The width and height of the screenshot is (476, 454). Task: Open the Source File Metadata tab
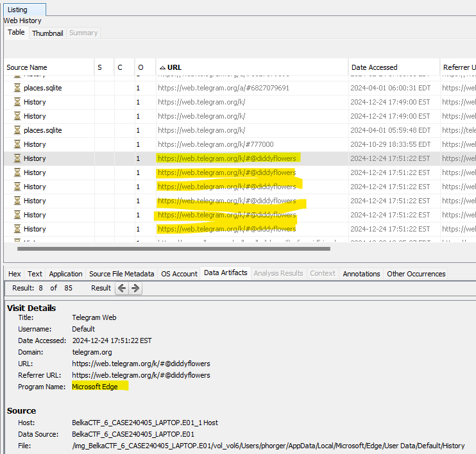[122, 274]
